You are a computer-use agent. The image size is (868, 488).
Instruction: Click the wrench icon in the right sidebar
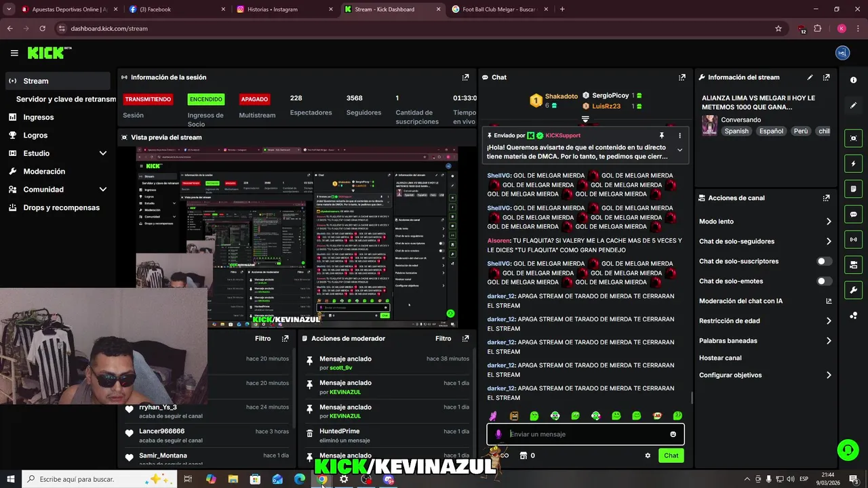tap(853, 290)
